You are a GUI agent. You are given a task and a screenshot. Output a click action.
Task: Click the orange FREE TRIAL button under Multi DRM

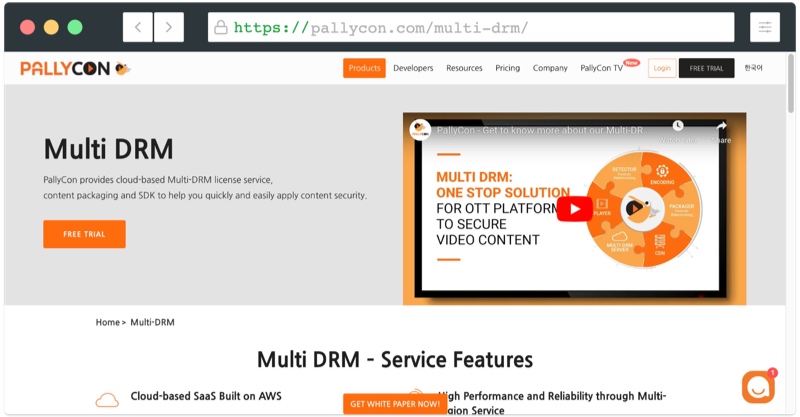coord(84,234)
